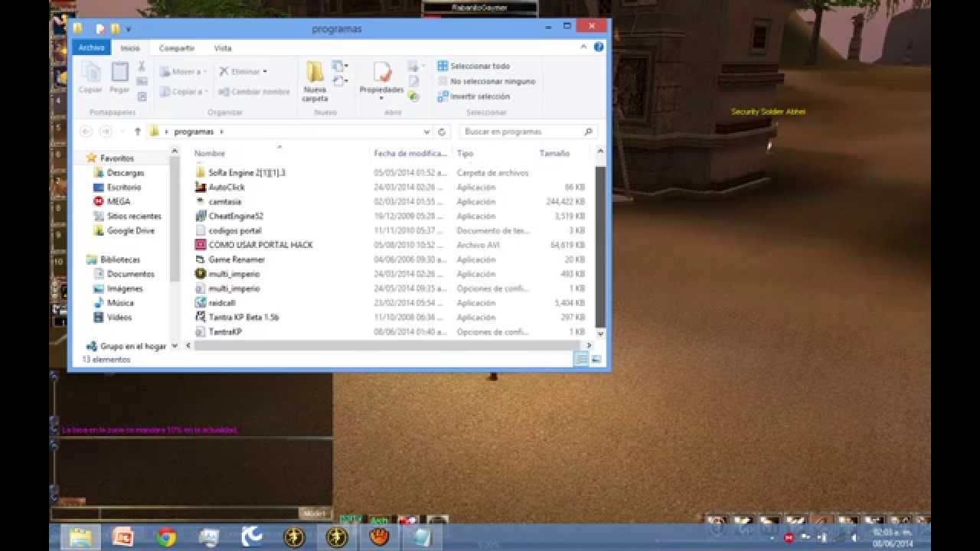Click No seleccionar ninguno
The image size is (980, 551).
coord(486,81)
